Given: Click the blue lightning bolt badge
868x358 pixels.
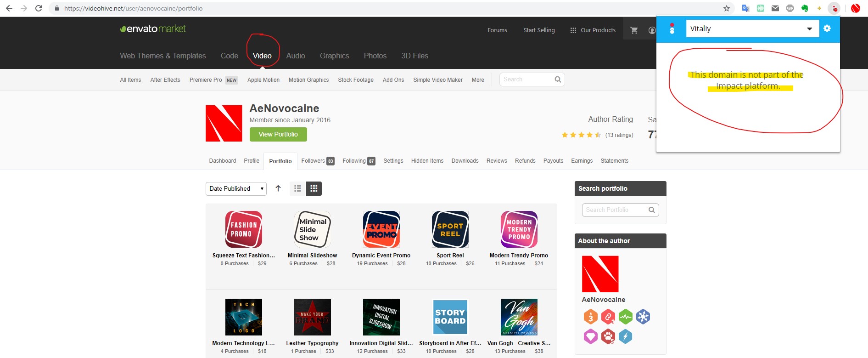Looking at the screenshot, I should (x=625, y=336).
